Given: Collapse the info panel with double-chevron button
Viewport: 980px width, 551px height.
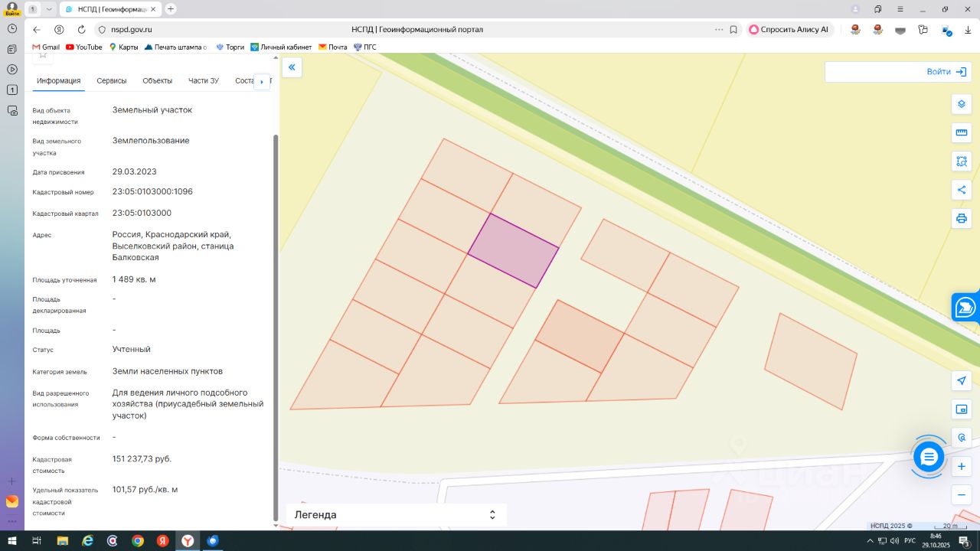Looking at the screenshot, I should coord(291,67).
